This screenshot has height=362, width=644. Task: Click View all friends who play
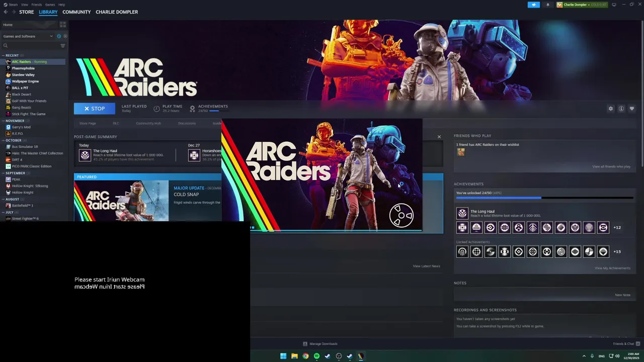pos(611,166)
